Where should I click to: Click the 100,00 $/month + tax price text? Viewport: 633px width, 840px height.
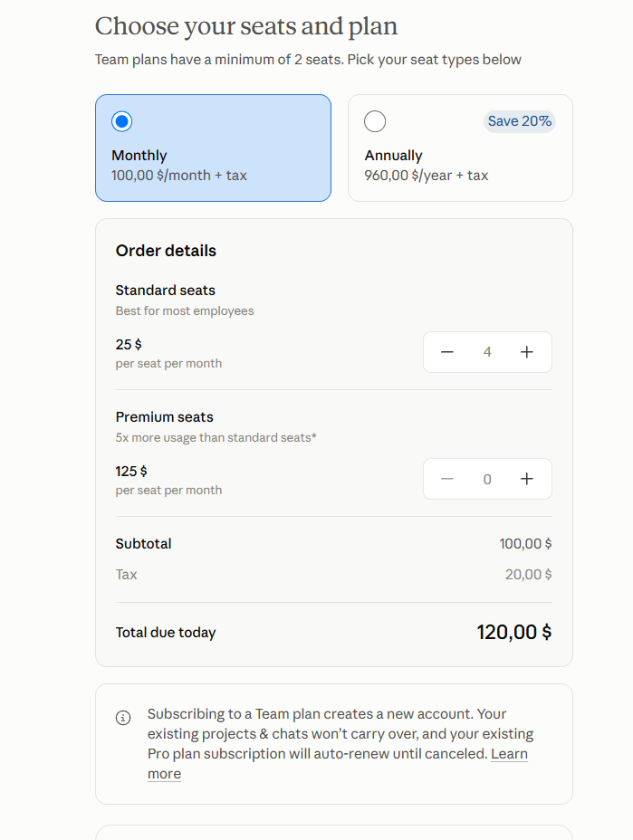[x=179, y=176]
